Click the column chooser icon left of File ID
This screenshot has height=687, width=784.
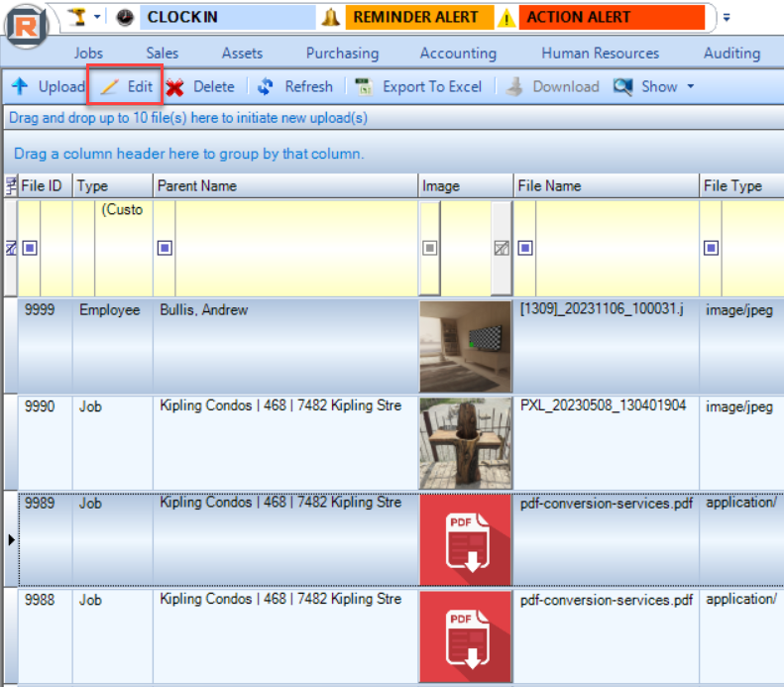click(x=11, y=186)
